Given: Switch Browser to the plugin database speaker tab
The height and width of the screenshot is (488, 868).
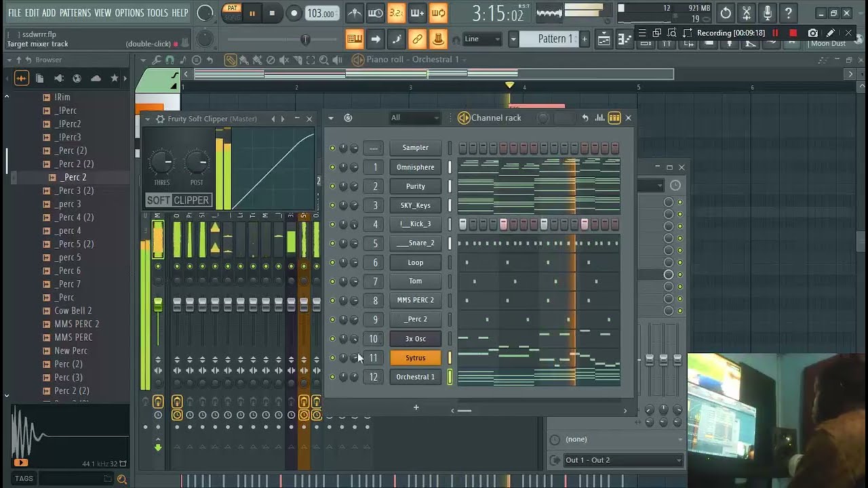Looking at the screenshot, I should [x=58, y=79].
